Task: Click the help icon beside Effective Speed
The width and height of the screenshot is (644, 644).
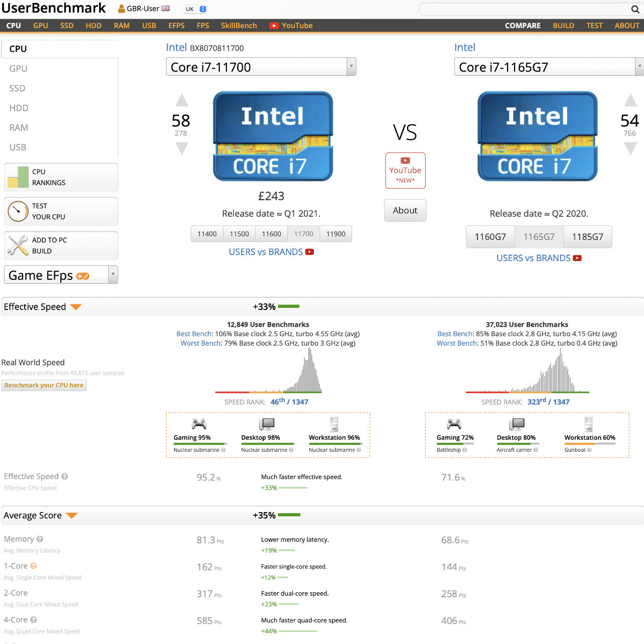Action: (x=64, y=476)
